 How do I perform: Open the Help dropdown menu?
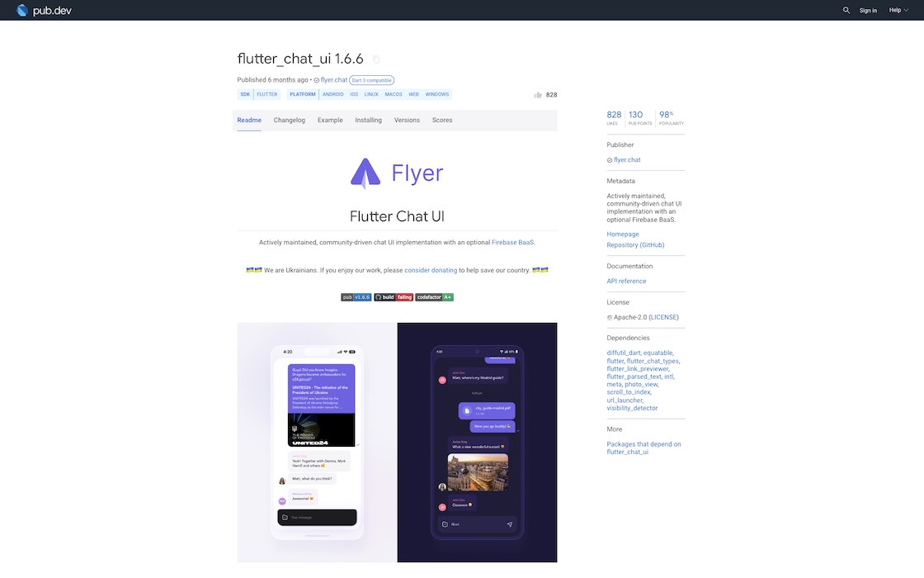pos(898,10)
